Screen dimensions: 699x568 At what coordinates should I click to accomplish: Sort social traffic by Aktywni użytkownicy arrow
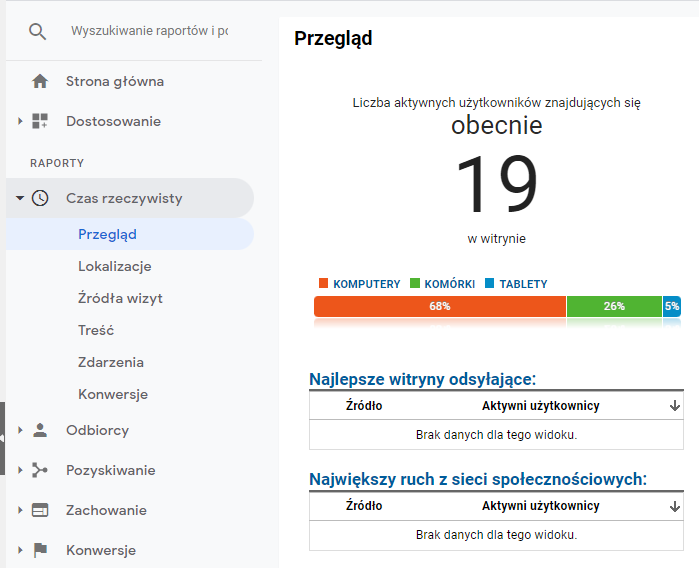674,506
